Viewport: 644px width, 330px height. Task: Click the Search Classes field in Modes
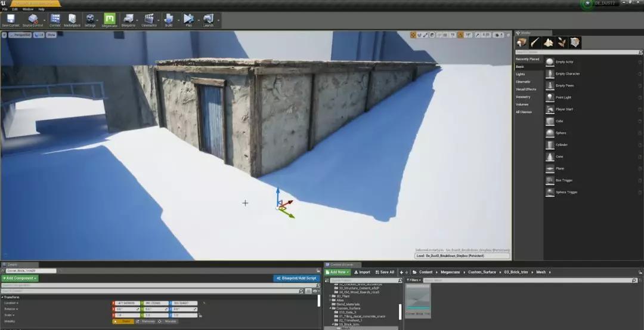pos(578,52)
